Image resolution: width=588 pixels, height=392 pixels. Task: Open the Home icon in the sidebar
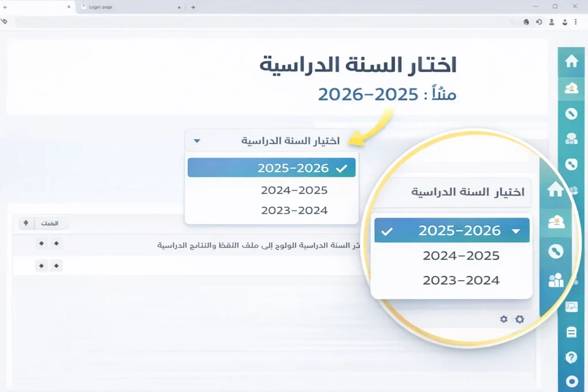point(572,61)
